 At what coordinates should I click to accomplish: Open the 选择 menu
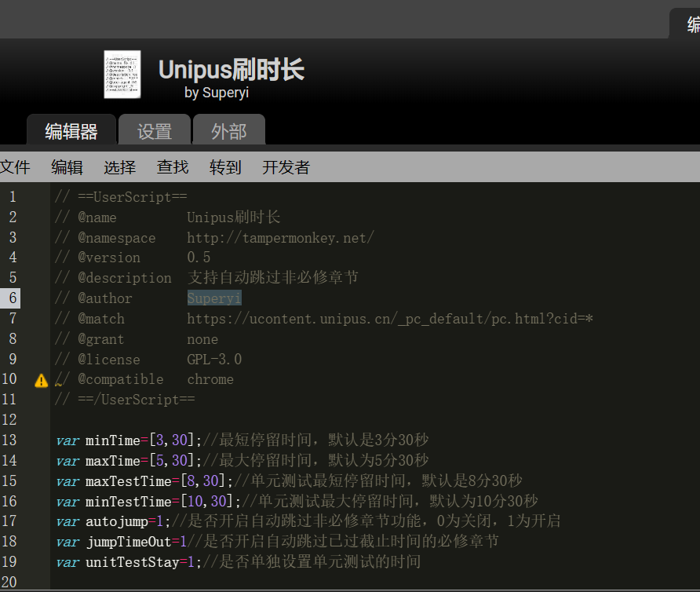click(x=119, y=167)
